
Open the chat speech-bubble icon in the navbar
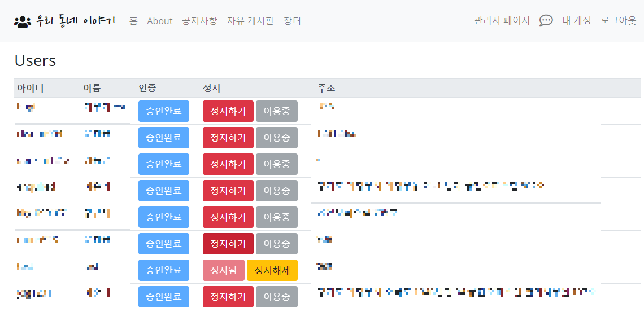click(546, 20)
